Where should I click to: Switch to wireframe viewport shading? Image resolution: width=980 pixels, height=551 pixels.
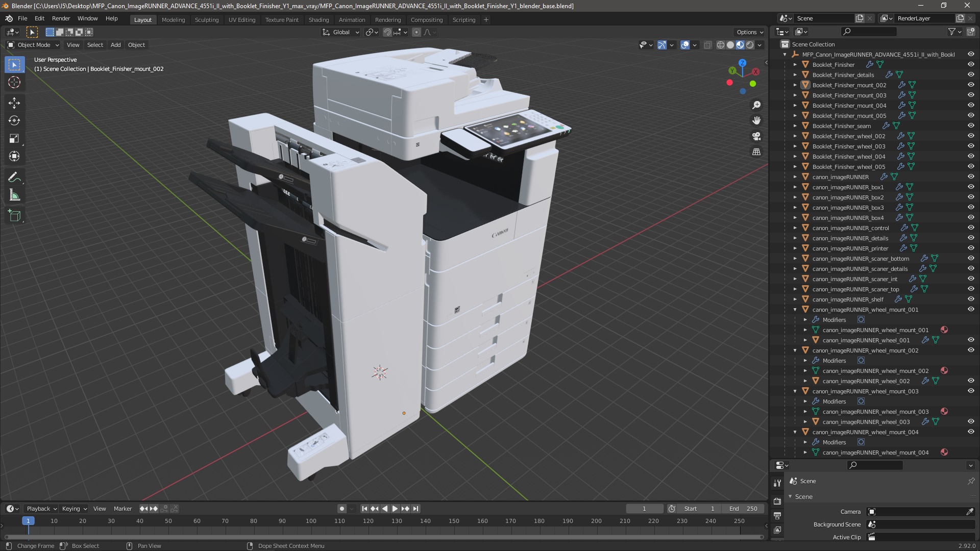(721, 45)
